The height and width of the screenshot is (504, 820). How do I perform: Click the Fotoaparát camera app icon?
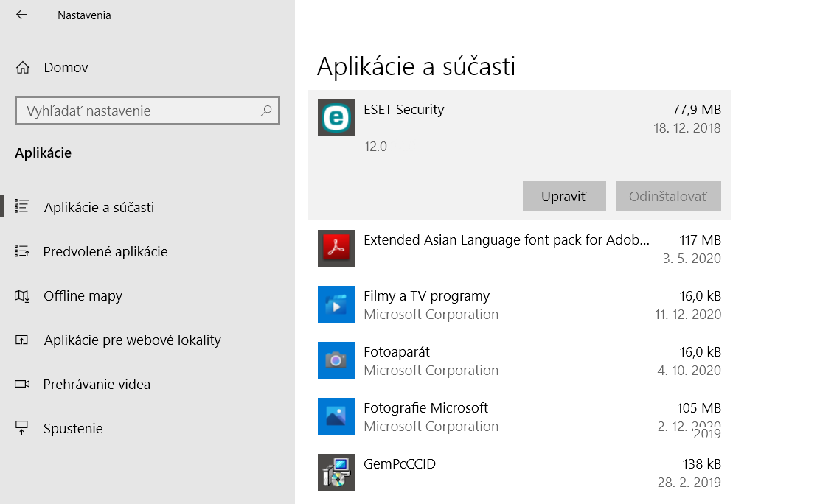[336, 360]
